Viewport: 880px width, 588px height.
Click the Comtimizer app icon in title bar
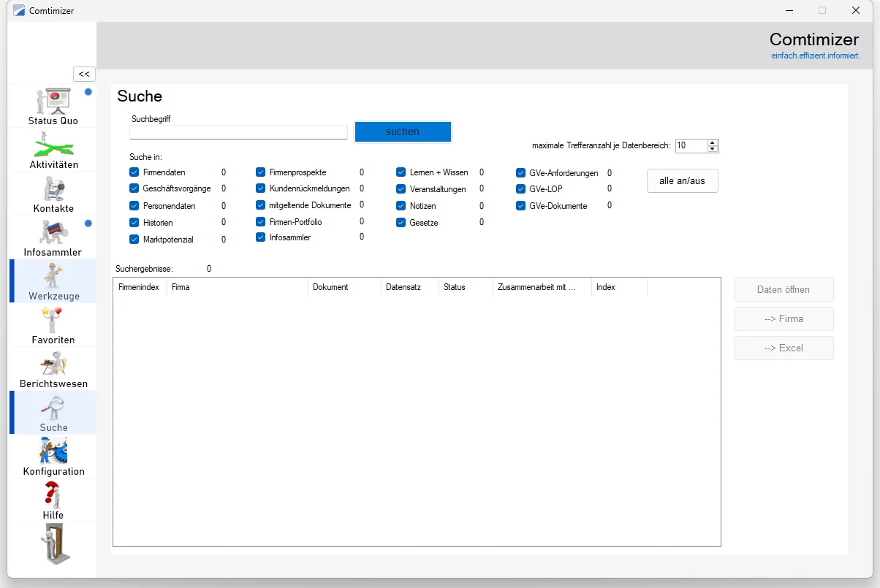19,11
